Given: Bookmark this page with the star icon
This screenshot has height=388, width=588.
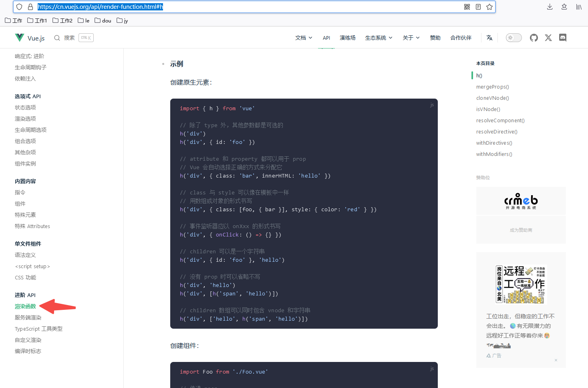Looking at the screenshot, I should pyautogui.click(x=489, y=7).
